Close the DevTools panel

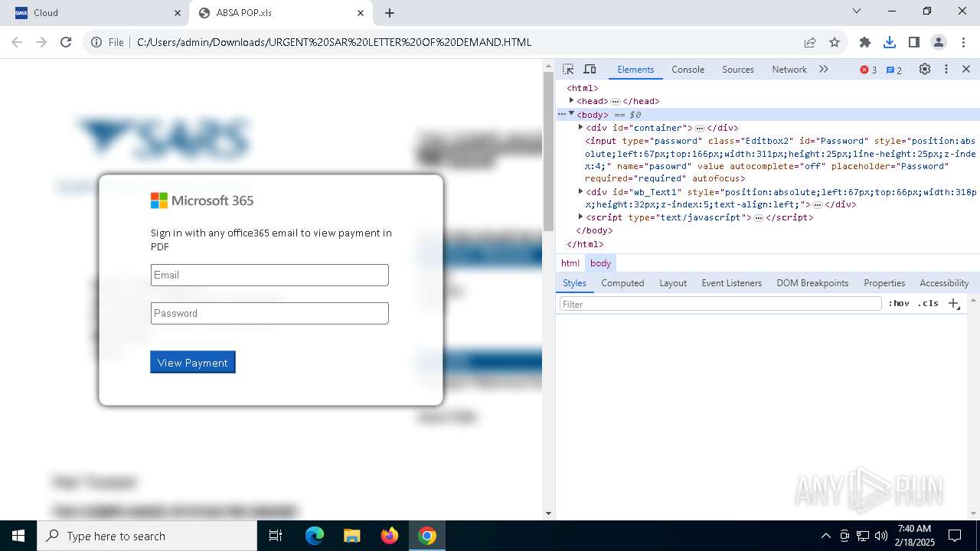[x=966, y=69]
